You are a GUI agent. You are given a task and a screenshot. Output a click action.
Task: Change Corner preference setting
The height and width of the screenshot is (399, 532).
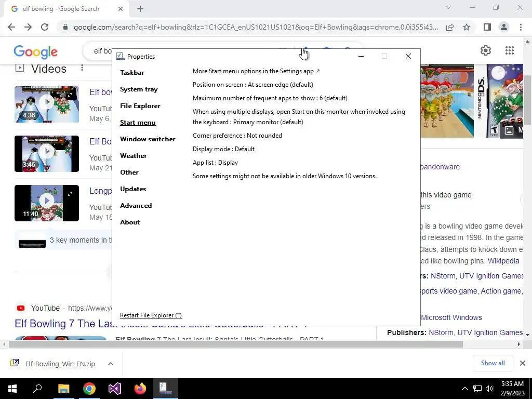[237, 136]
